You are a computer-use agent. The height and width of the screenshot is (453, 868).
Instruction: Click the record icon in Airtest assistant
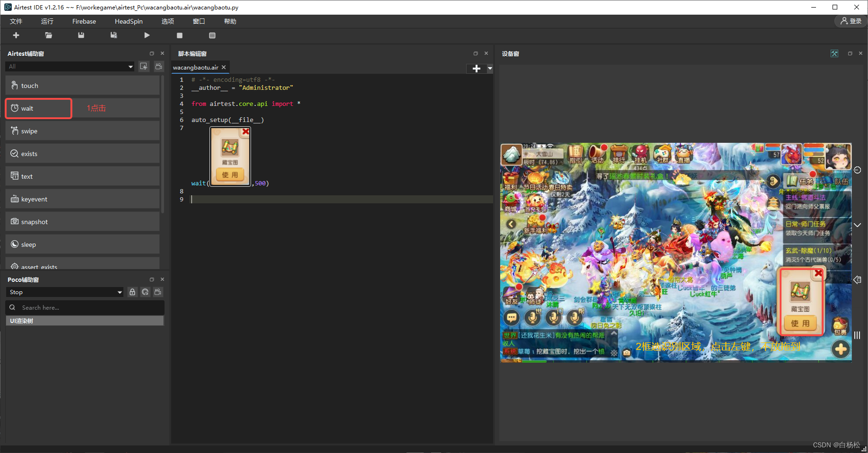pos(159,67)
